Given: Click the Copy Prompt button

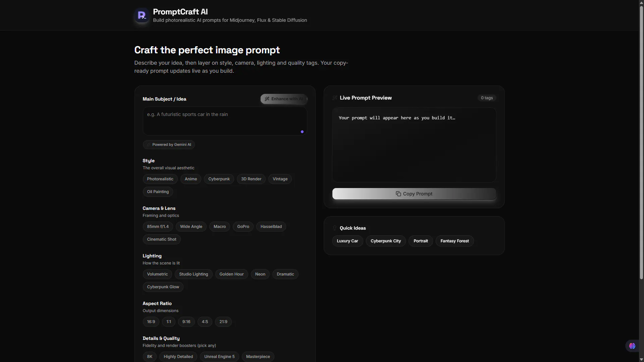Looking at the screenshot, I should (414, 194).
